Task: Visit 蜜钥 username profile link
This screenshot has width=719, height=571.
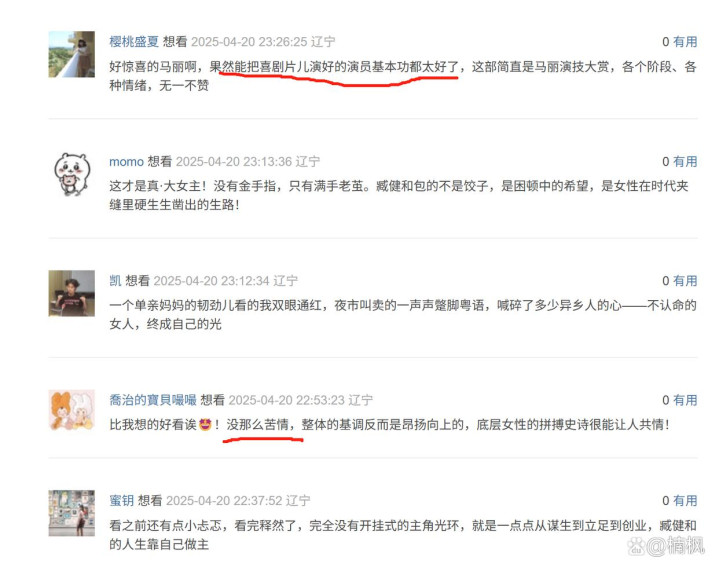Action: coord(122,500)
